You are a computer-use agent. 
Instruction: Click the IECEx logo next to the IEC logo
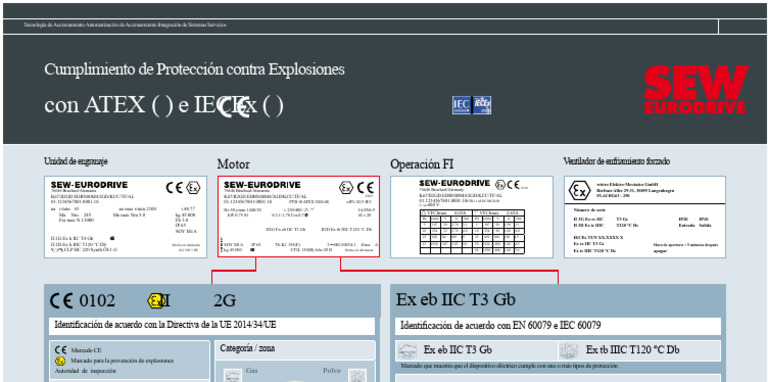(482, 105)
